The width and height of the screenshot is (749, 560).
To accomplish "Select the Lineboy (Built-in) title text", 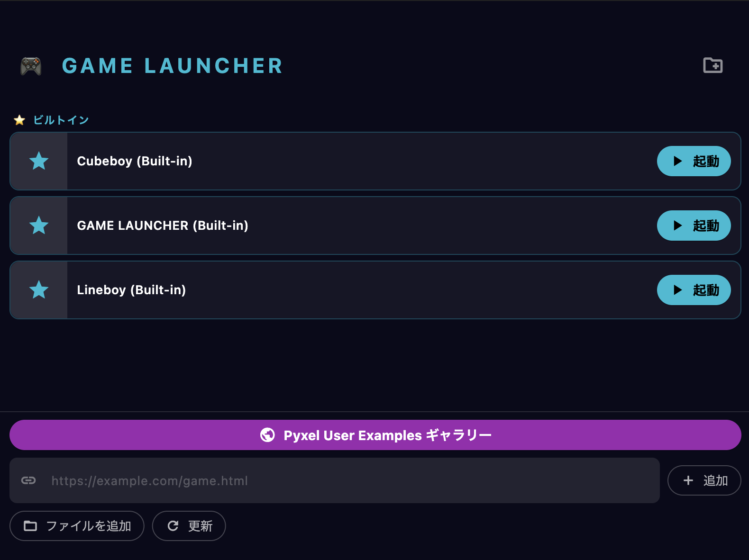I will tap(131, 290).
